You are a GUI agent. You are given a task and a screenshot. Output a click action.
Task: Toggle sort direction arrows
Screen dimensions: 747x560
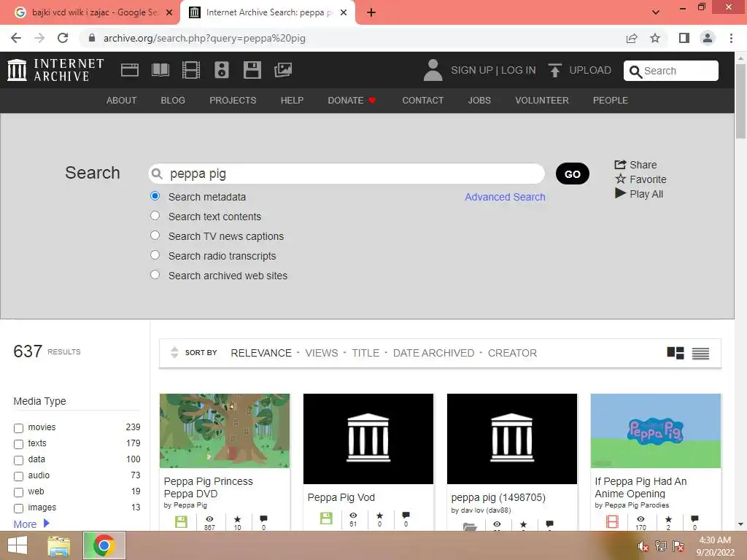(174, 352)
